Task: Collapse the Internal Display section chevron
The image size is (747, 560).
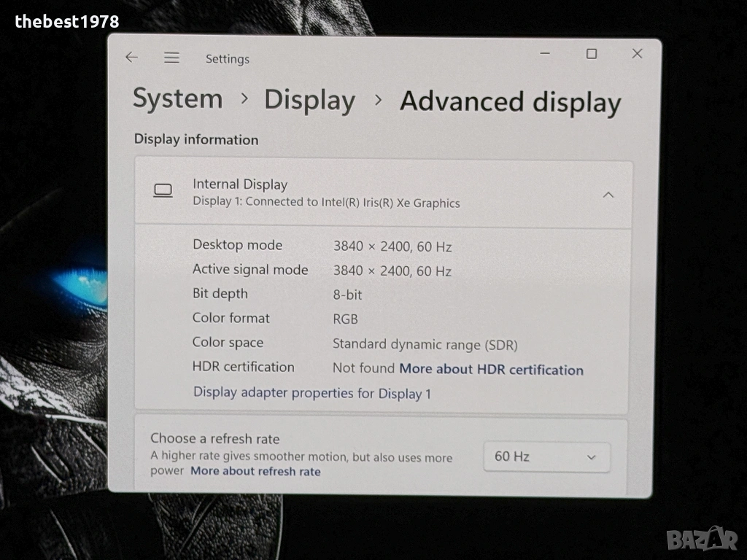Action: click(x=608, y=195)
